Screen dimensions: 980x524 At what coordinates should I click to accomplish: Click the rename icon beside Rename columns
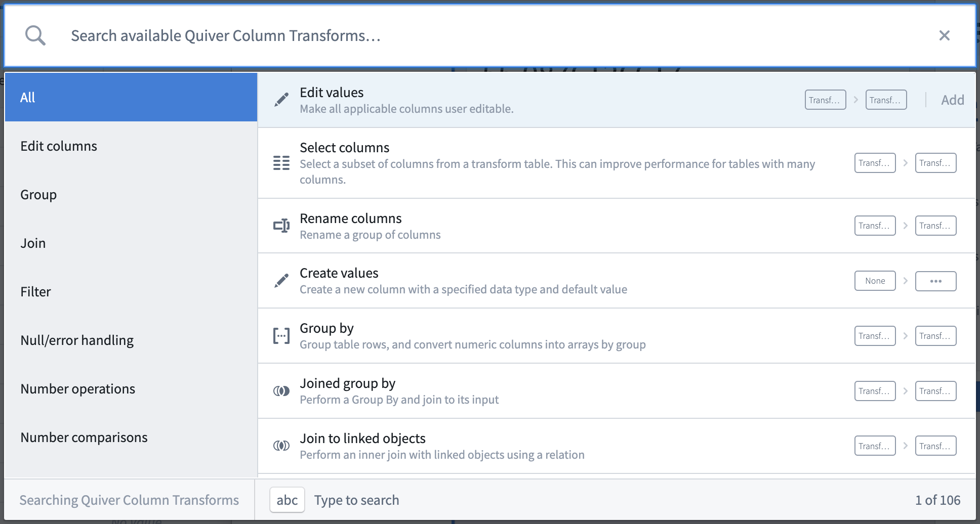pyautogui.click(x=281, y=226)
